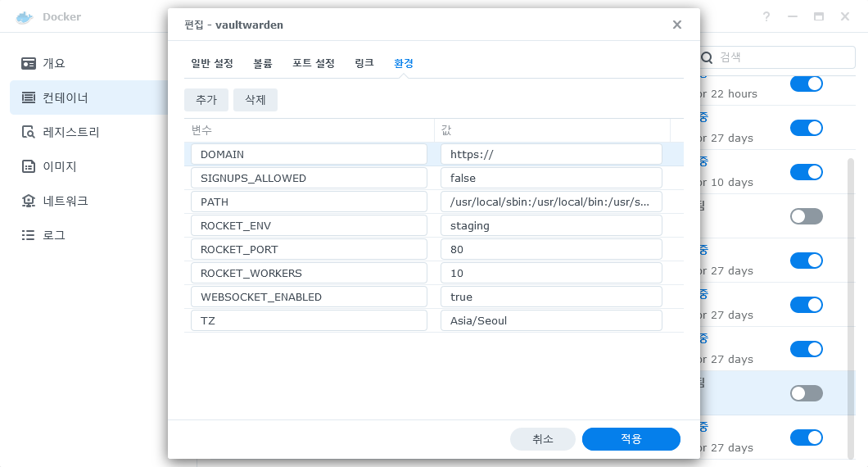This screenshot has height=467, width=868.
Task: Edit the false value field
Action: point(551,178)
